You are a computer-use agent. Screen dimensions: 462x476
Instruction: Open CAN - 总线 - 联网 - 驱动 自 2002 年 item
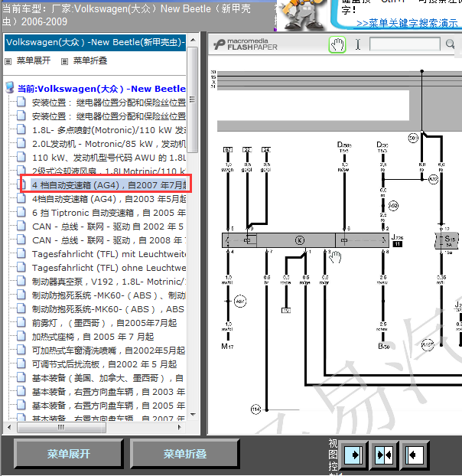108,227
